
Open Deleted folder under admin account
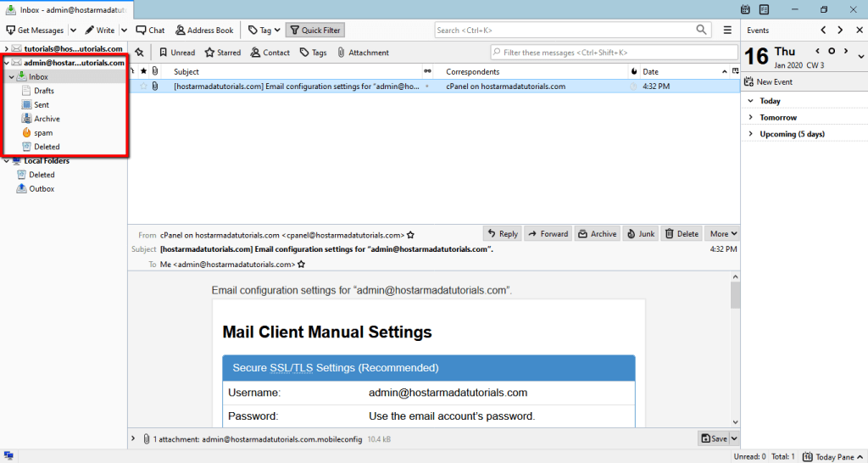coord(47,147)
